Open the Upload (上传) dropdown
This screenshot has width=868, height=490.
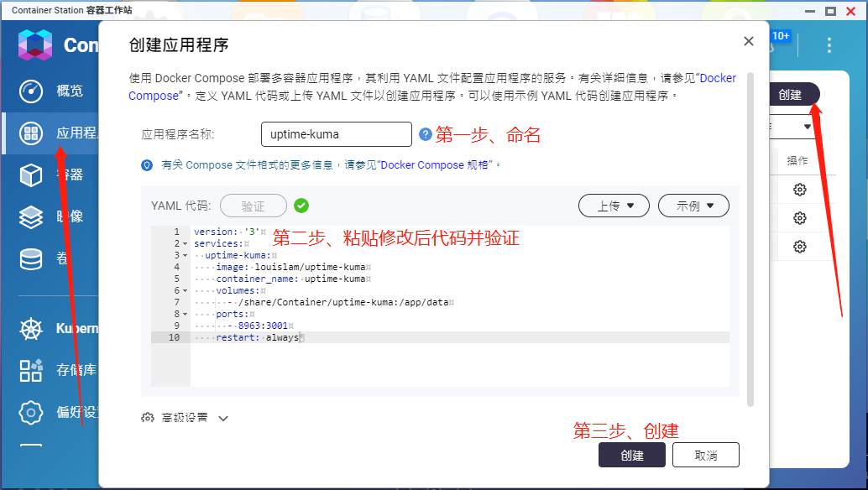pos(614,206)
